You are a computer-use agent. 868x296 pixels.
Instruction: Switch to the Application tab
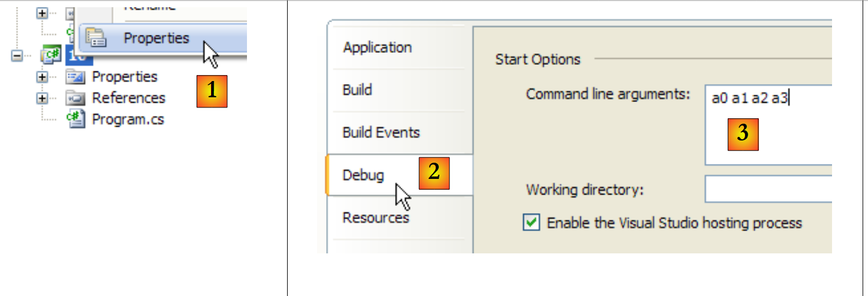(377, 47)
